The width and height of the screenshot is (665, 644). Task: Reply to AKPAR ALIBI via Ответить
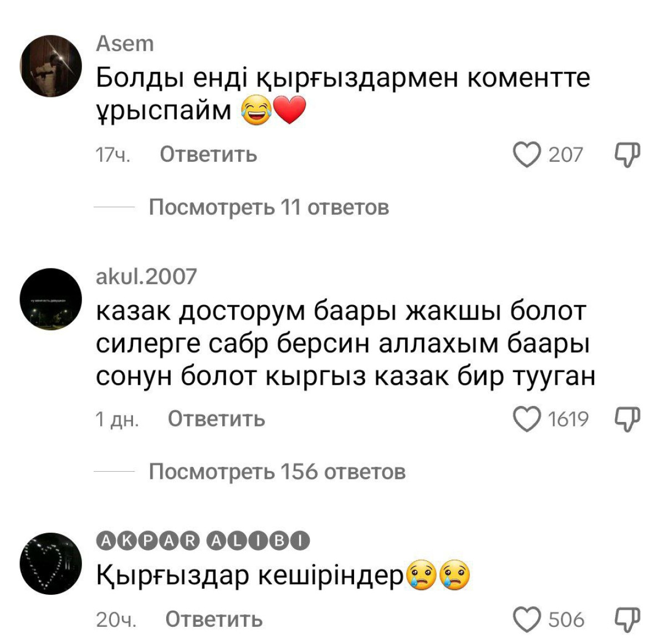(x=214, y=619)
